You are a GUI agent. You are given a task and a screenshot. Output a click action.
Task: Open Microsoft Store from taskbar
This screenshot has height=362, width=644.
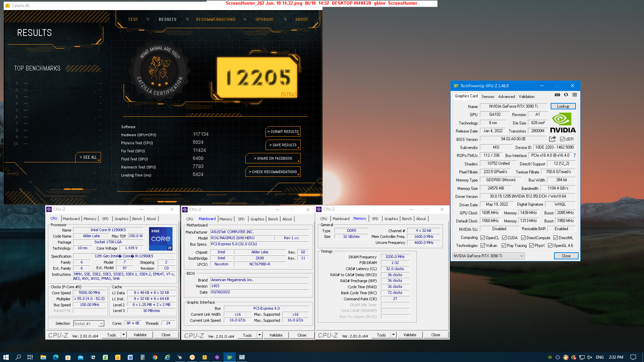tap(68, 357)
